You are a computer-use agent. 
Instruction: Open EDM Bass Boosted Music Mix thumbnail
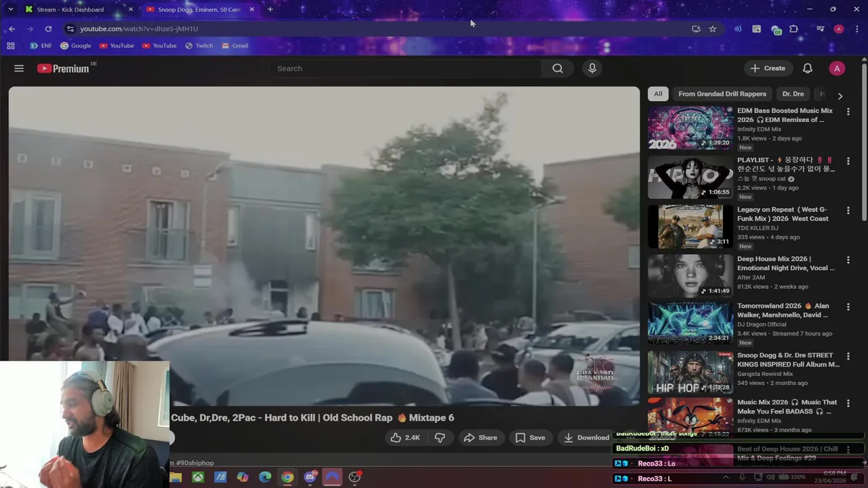pyautogui.click(x=690, y=127)
